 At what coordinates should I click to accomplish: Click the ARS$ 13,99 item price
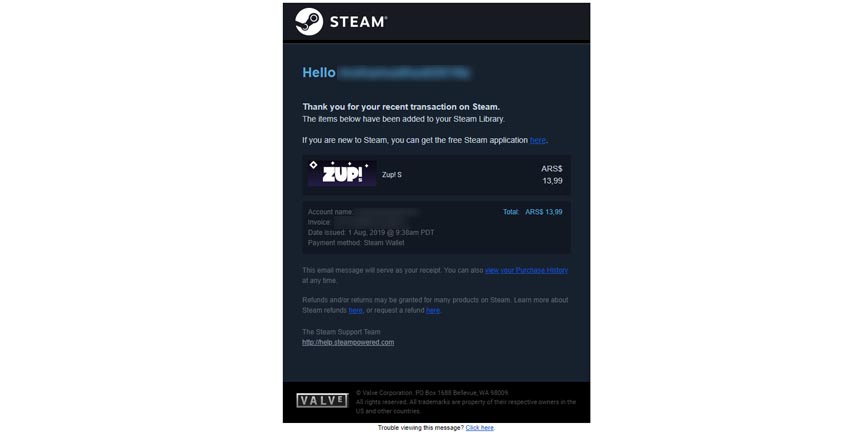[x=552, y=175]
